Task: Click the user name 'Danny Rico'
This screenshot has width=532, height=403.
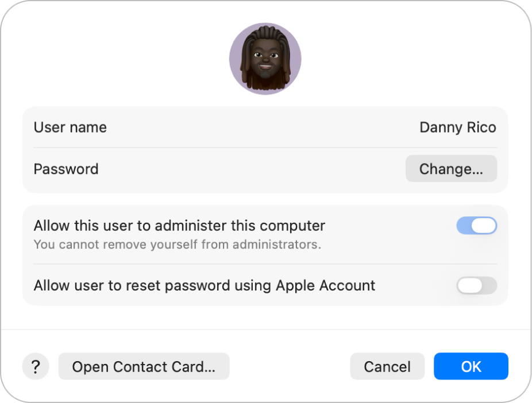Action: 457,127
